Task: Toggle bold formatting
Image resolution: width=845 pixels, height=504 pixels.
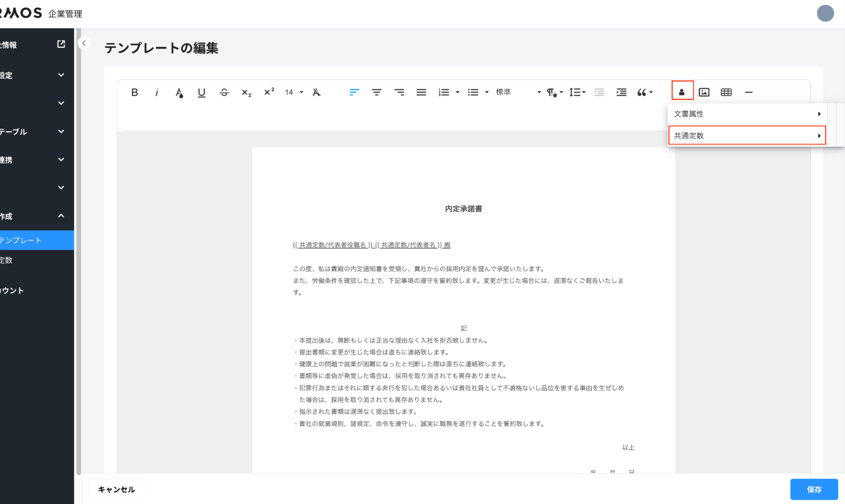Action: 135,92
